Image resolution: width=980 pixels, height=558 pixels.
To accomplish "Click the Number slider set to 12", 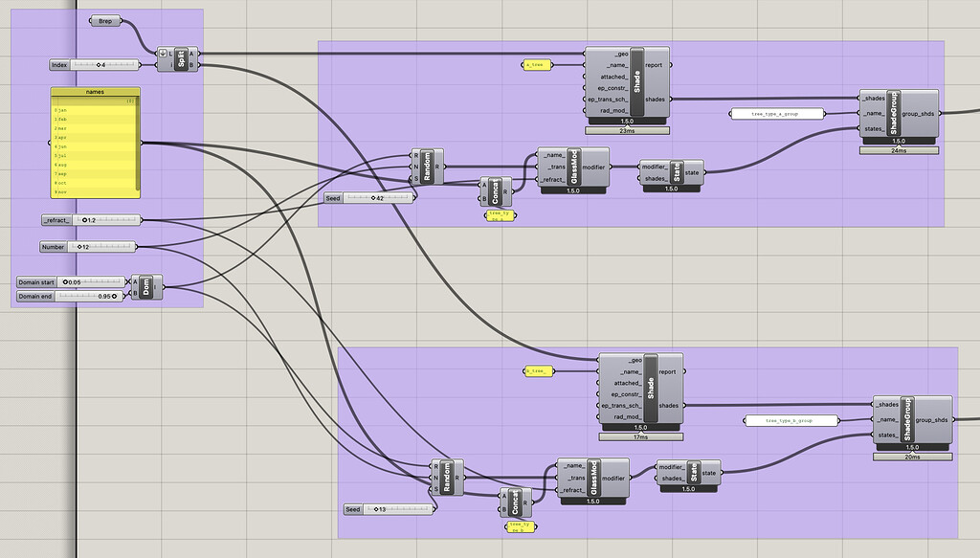I will [x=91, y=247].
